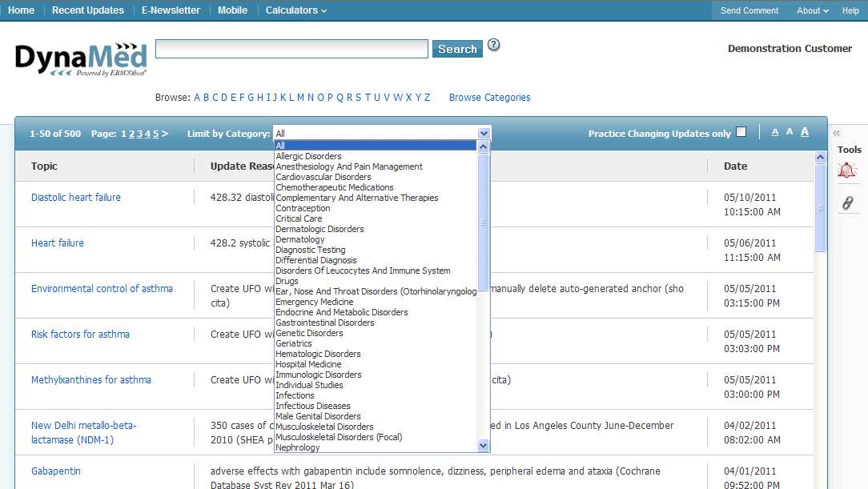The height and width of the screenshot is (489, 868).
Task: Collapse the Tools panel with double chevron
Action: (x=836, y=134)
